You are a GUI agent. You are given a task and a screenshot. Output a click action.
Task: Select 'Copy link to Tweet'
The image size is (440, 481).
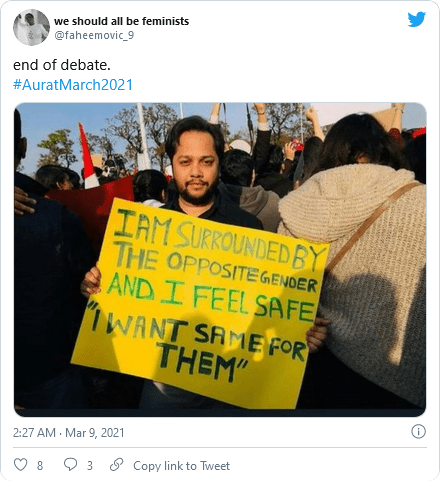(181, 466)
